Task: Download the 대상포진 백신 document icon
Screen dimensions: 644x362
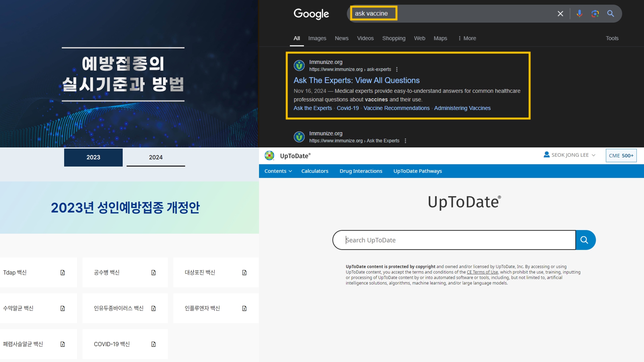Action: [x=244, y=273]
